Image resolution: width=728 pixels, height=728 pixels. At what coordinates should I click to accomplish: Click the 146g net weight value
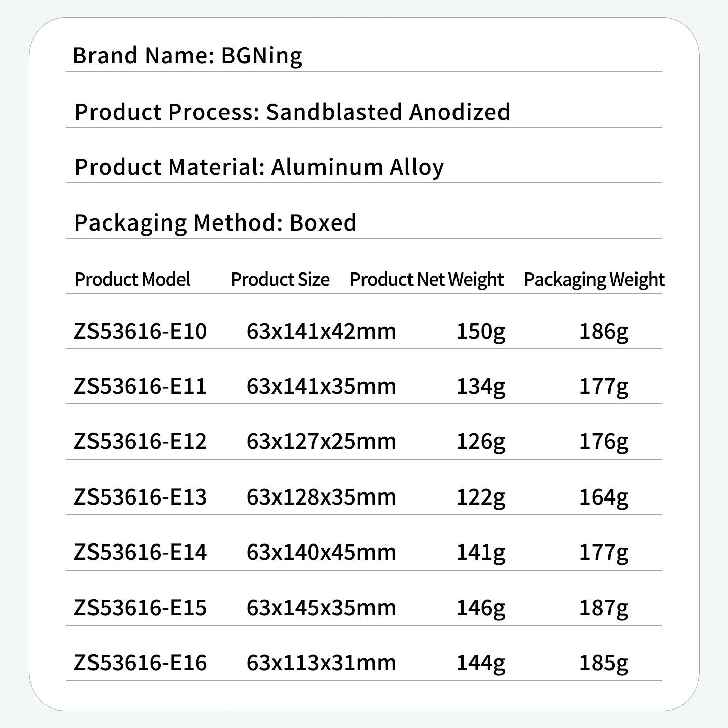click(x=481, y=608)
